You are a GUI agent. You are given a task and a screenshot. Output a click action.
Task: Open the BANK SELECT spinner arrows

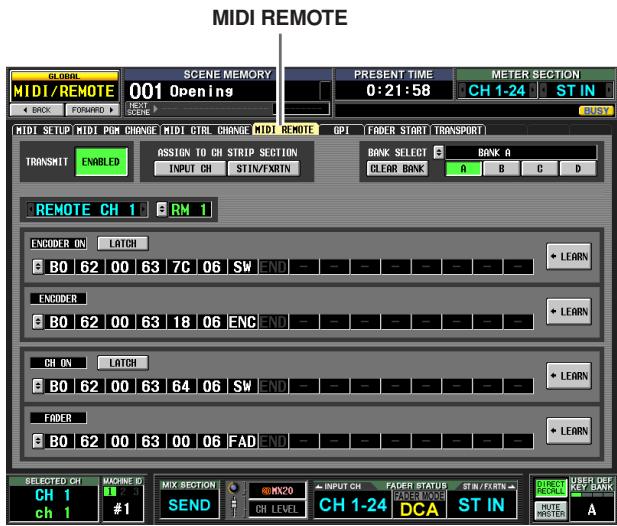(438, 152)
